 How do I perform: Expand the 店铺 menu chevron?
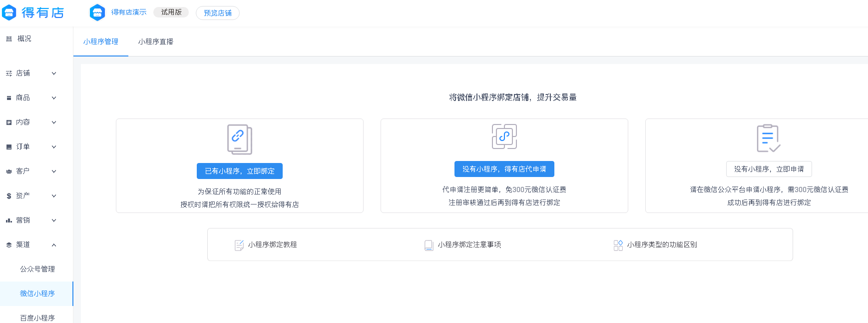(54, 73)
